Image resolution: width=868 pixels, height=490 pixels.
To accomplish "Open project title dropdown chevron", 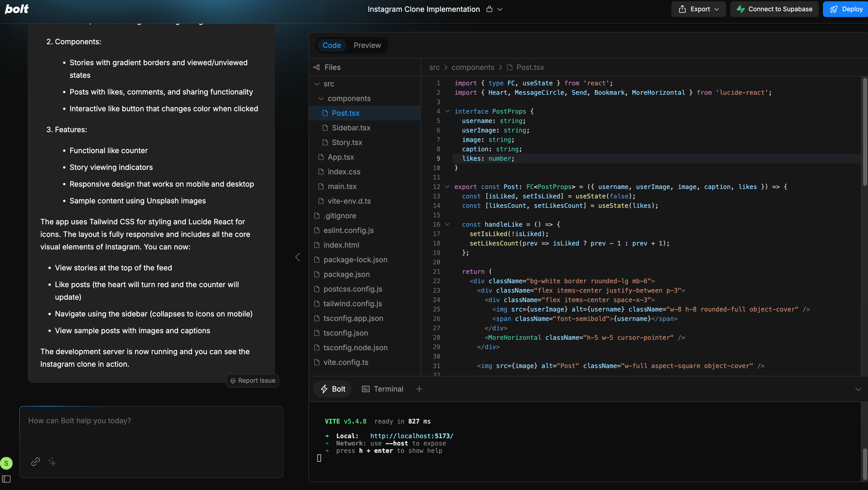I will point(500,9).
